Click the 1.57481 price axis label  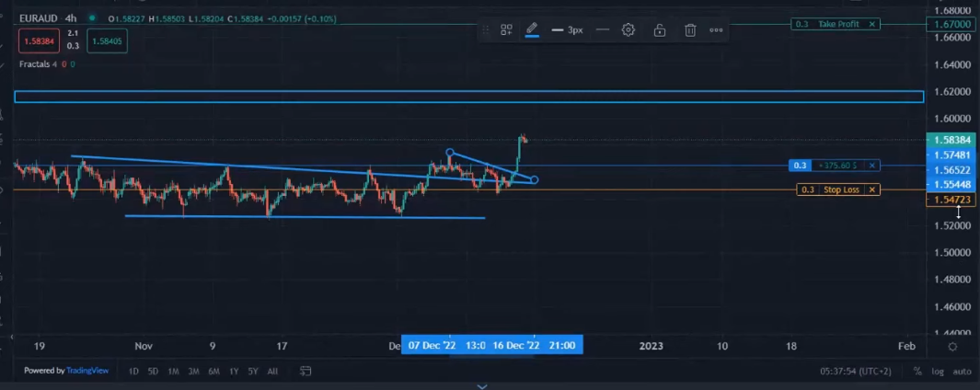(951, 155)
